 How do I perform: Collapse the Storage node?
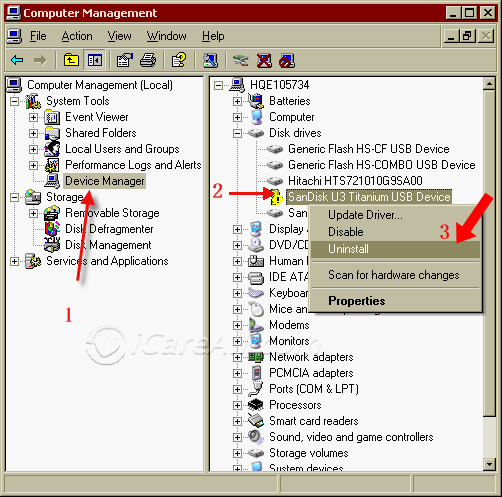tap(14, 197)
